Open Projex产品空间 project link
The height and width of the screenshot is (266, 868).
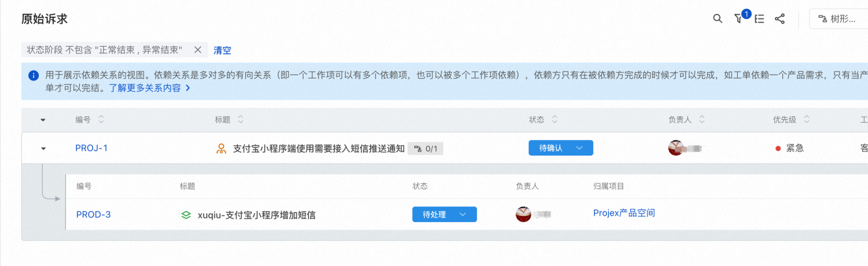pos(624,213)
